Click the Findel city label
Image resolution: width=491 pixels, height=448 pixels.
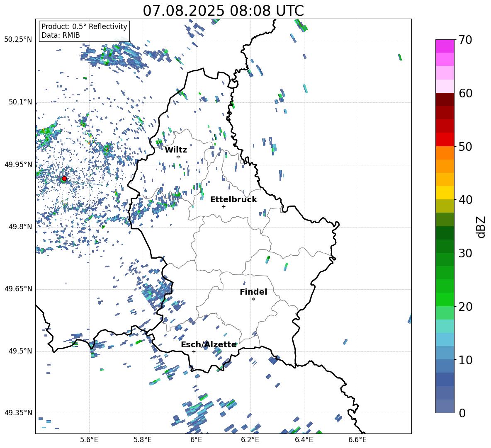click(253, 292)
